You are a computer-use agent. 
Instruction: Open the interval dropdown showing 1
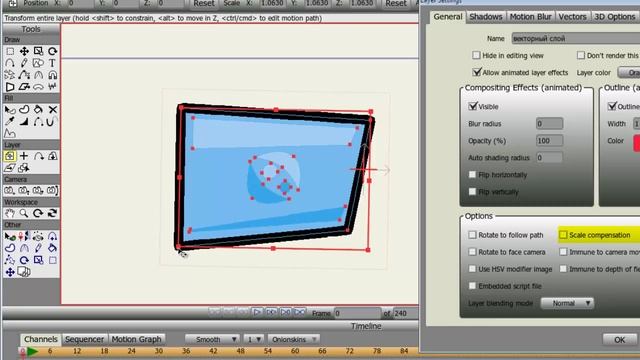pyautogui.click(x=253, y=339)
